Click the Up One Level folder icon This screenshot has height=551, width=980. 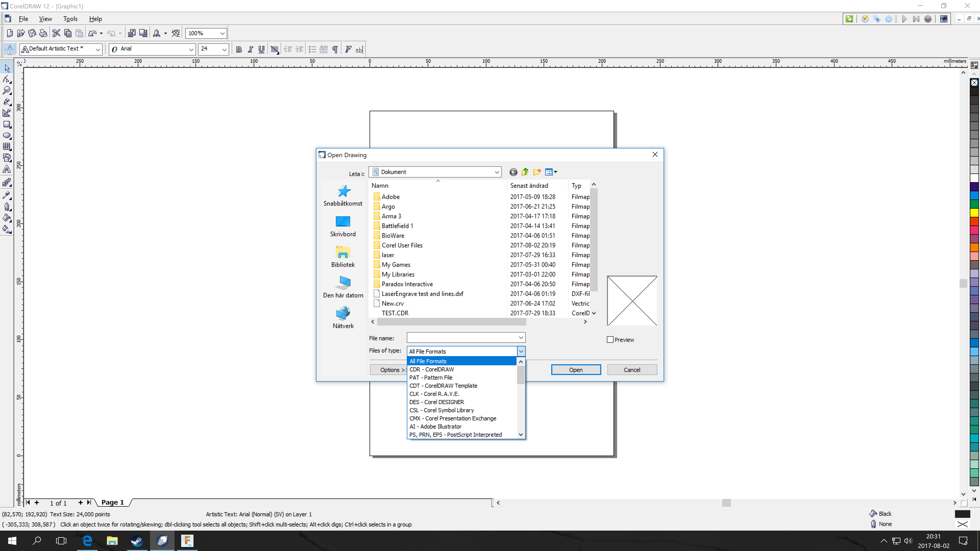(525, 172)
